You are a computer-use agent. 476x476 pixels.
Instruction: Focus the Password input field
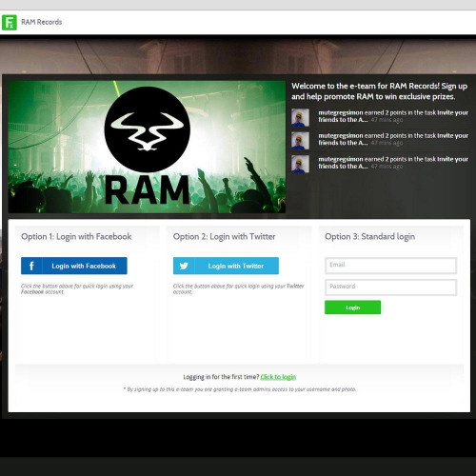point(390,288)
